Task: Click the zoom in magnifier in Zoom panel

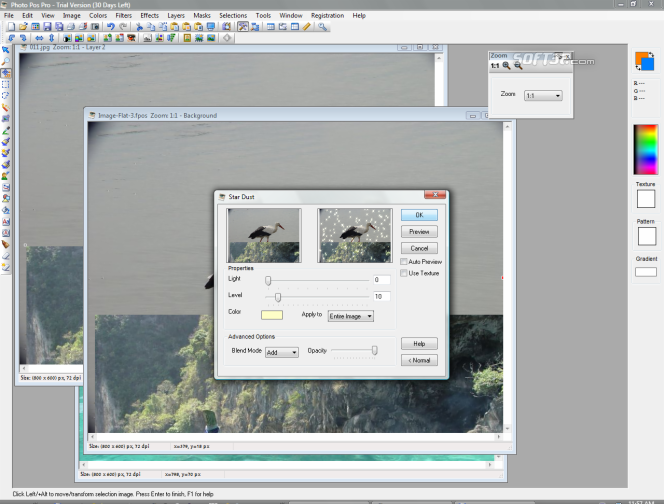Action: 506,66
